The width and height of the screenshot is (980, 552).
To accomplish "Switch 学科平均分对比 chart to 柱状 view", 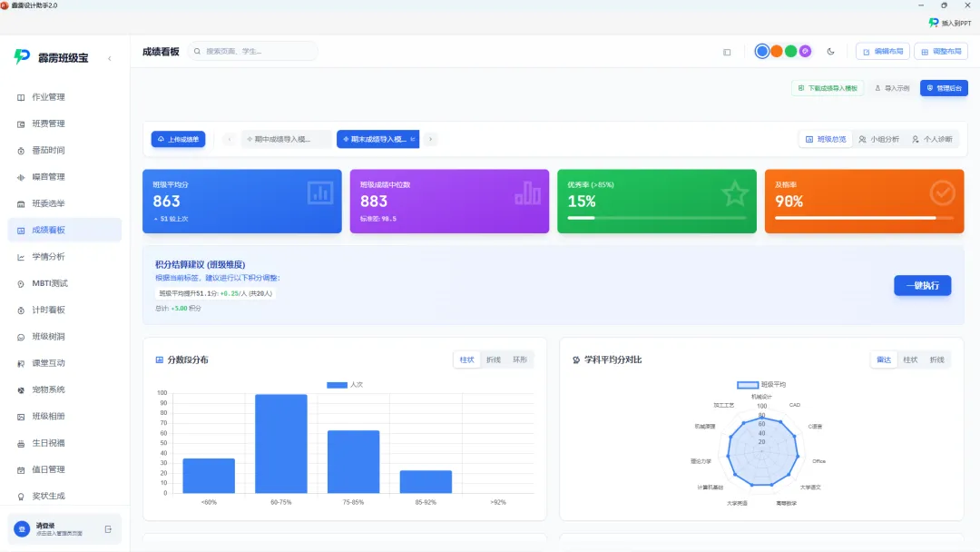I will click(x=910, y=360).
